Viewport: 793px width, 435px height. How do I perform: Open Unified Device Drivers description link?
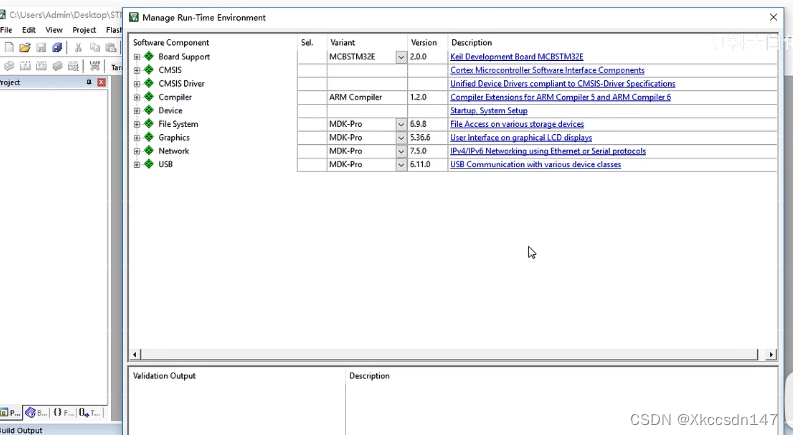point(562,83)
